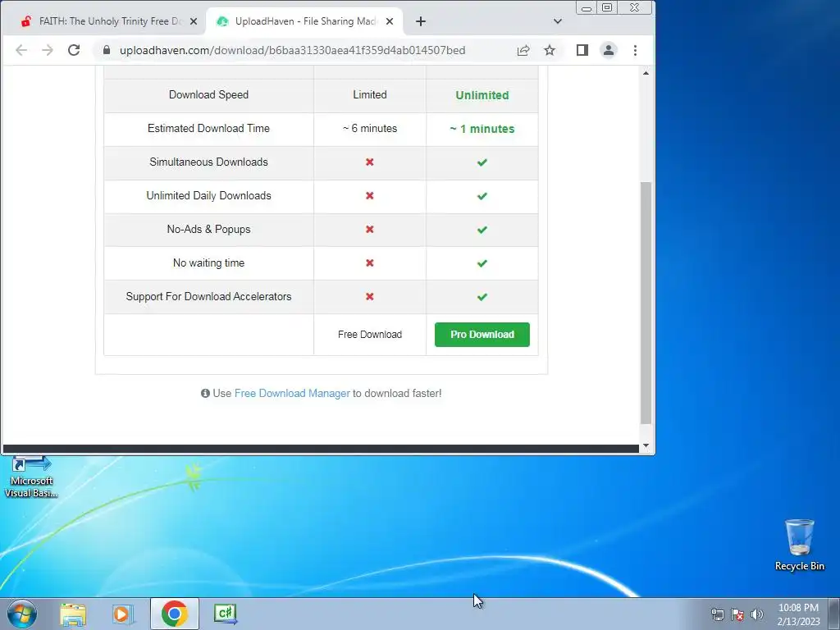Screen dimensions: 840x630
Task: Bookmark this page with the star
Action: coord(550,50)
